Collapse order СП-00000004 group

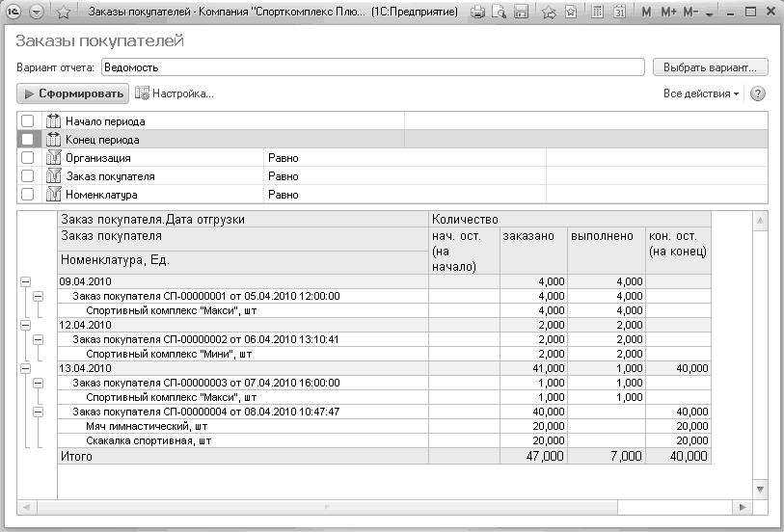point(38,412)
